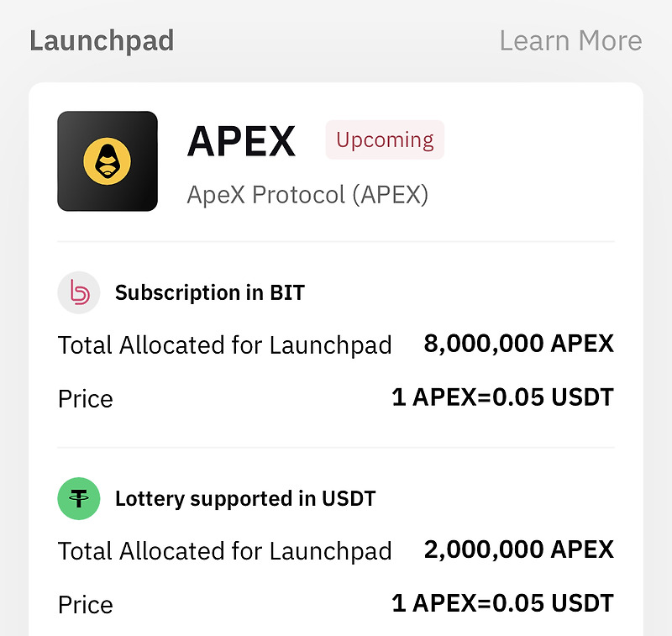Image resolution: width=672 pixels, height=636 pixels.
Task: Select the Launchpad page title
Action: coord(101,39)
